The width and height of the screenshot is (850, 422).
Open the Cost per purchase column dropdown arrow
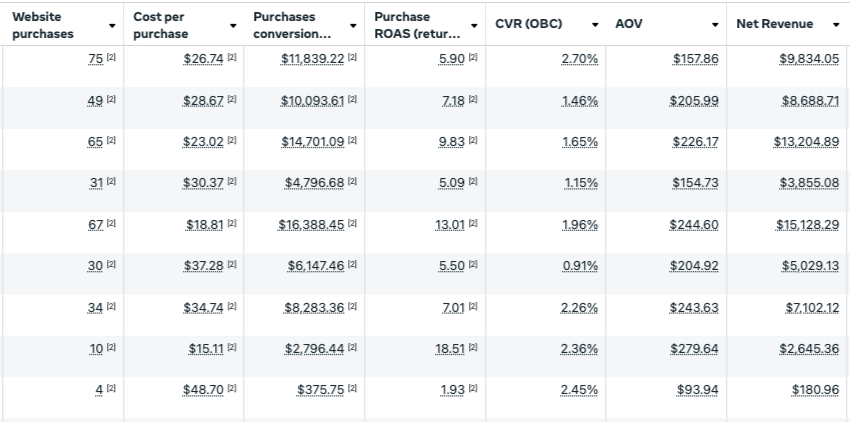pos(233,25)
